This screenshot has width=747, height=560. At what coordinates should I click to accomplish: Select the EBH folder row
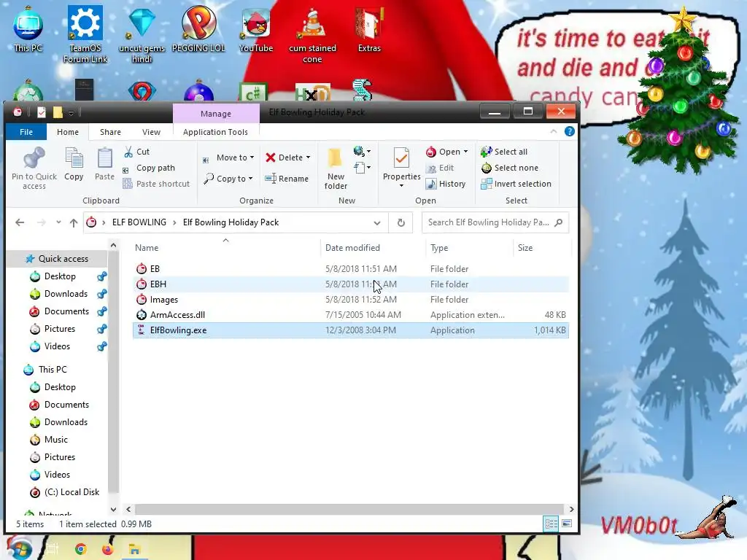coord(351,284)
